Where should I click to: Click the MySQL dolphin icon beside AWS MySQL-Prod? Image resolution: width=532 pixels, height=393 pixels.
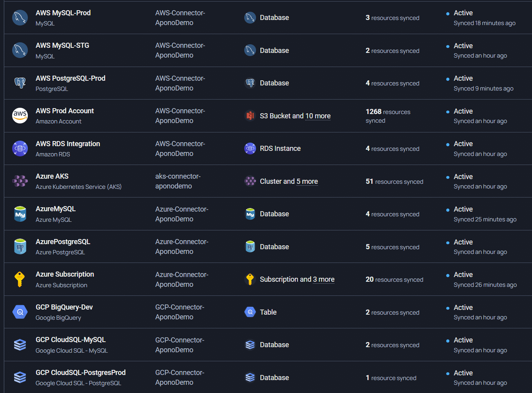point(20,18)
